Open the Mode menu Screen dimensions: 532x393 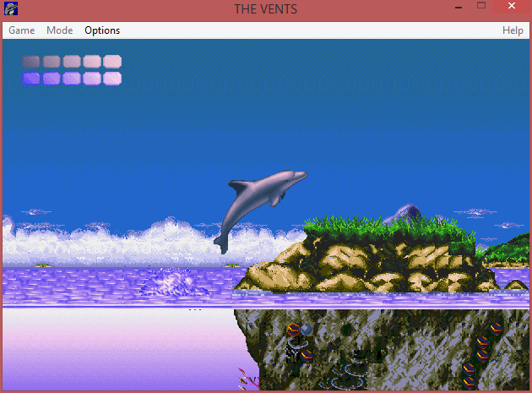click(x=60, y=30)
